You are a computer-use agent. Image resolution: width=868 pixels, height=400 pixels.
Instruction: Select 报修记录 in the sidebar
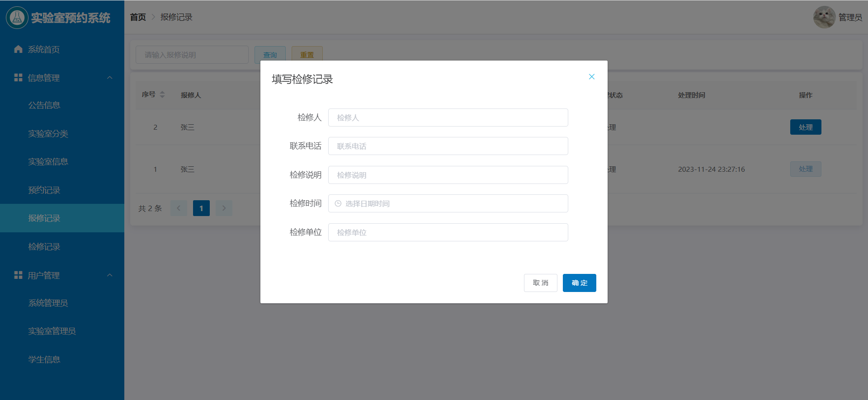pyautogui.click(x=62, y=218)
